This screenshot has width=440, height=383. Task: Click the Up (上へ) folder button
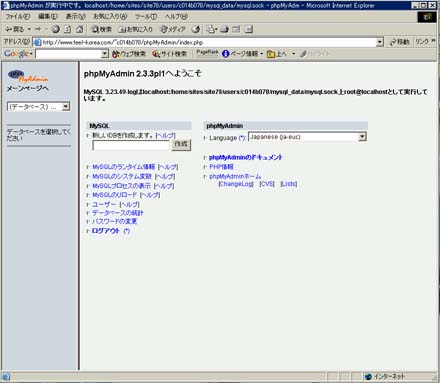[x=277, y=54]
